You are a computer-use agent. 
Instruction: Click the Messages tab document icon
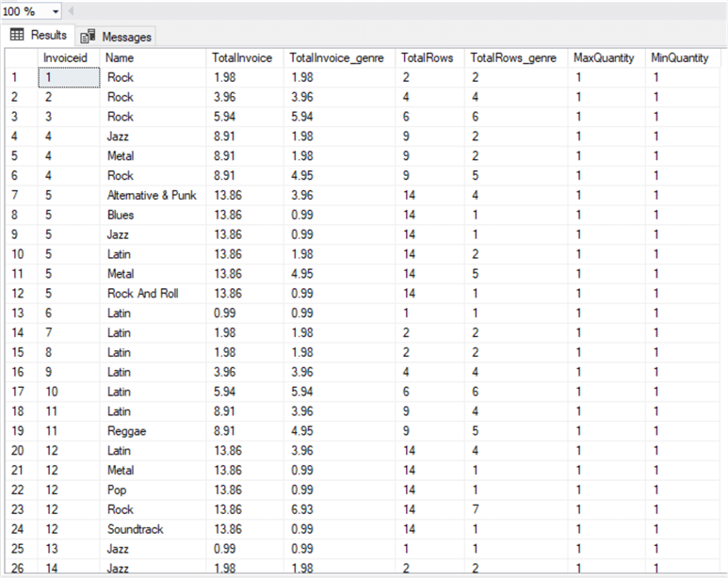pyautogui.click(x=89, y=37)
